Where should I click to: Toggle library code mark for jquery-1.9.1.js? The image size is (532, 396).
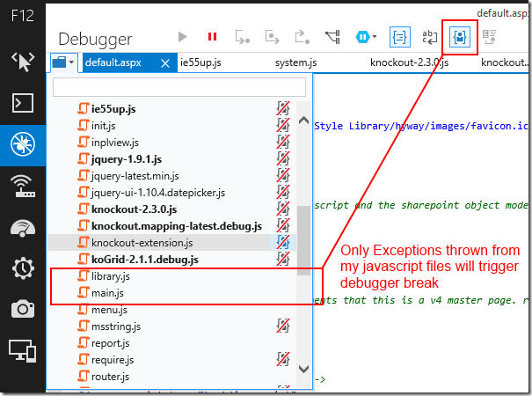[282, 159]
